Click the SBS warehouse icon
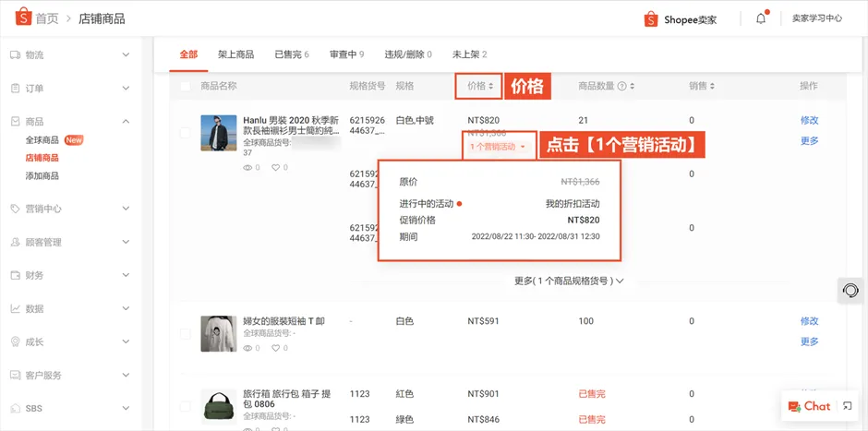Viewport: 868px width, 431px height. (x=16, y=408)
